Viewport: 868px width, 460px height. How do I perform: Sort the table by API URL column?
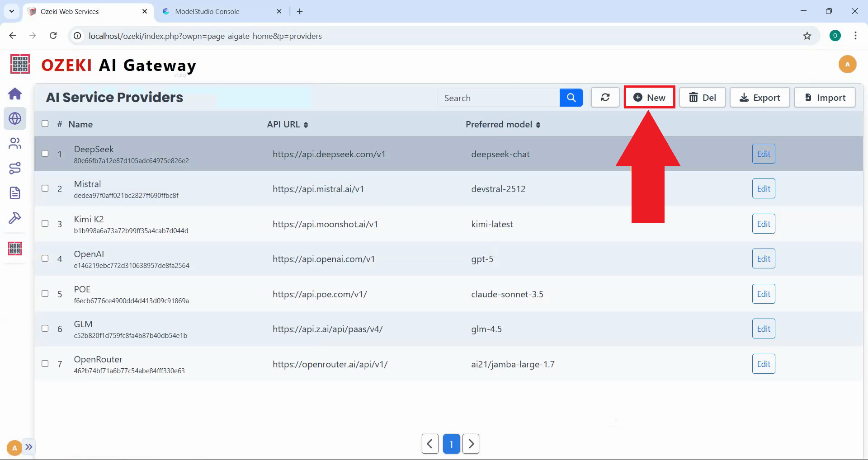coord(287,124)
